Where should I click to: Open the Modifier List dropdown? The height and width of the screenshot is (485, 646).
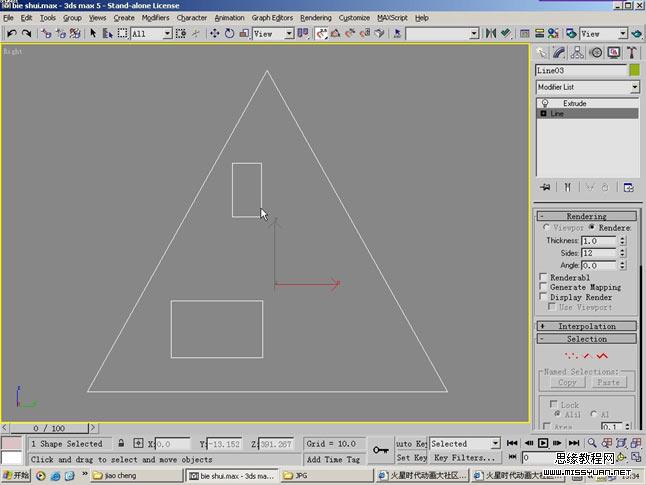point(634,87)
